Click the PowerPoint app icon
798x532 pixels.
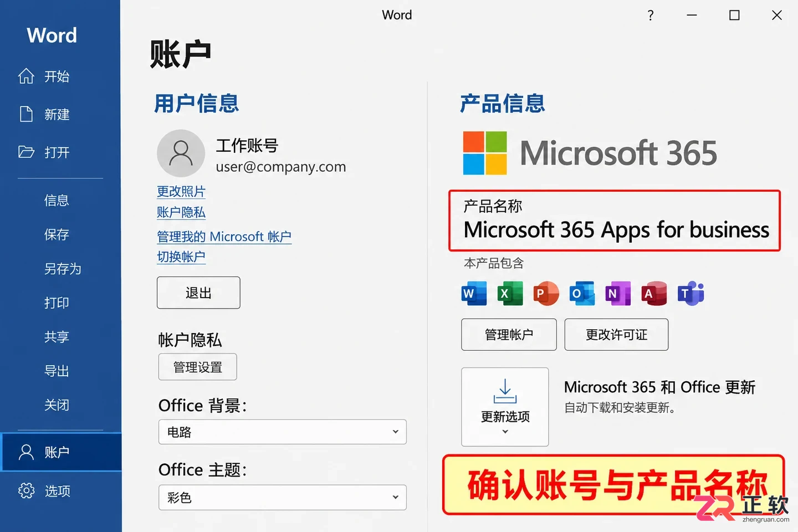click(x=546, y=293)
